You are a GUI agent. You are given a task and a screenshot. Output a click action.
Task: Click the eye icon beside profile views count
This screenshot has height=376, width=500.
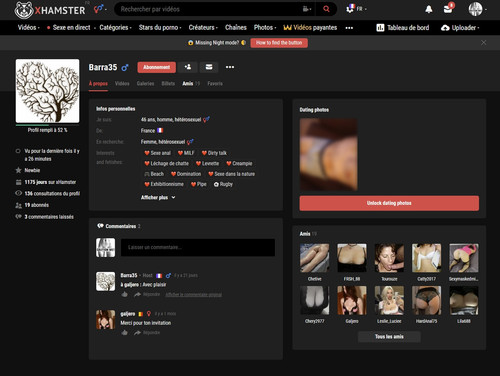click(x=18, y=193)
